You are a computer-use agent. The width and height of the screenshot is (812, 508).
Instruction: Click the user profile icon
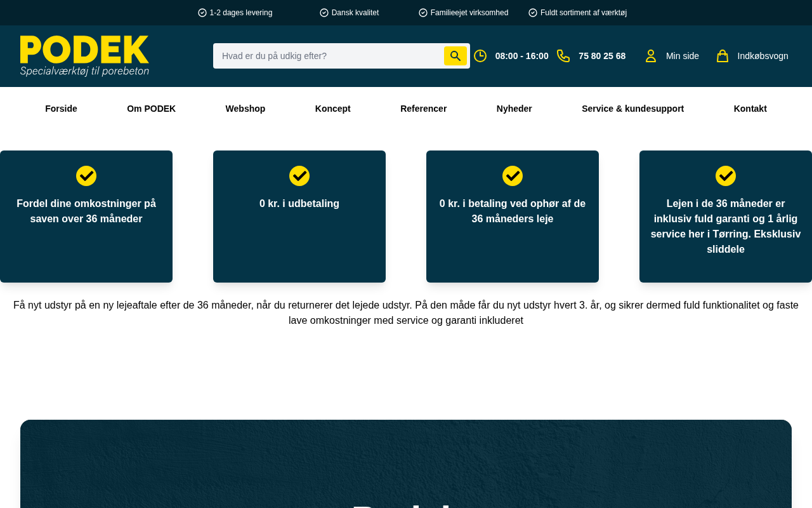click(651, 56)
